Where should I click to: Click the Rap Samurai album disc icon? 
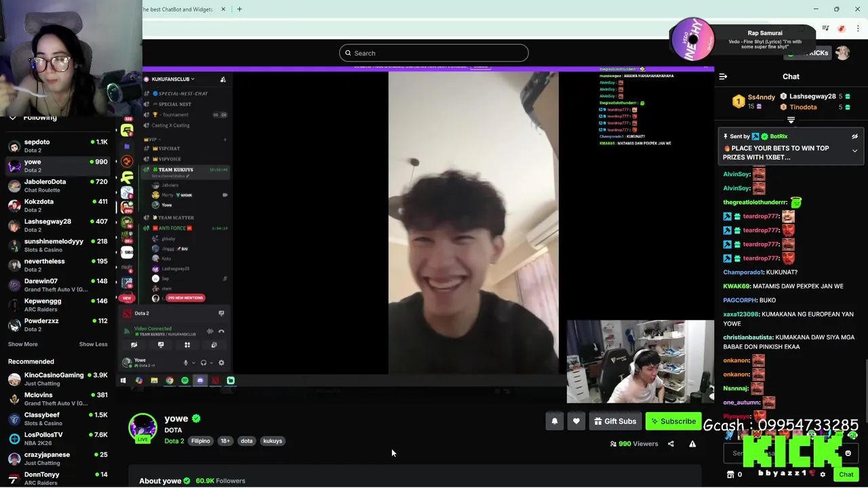coord(692,39)
